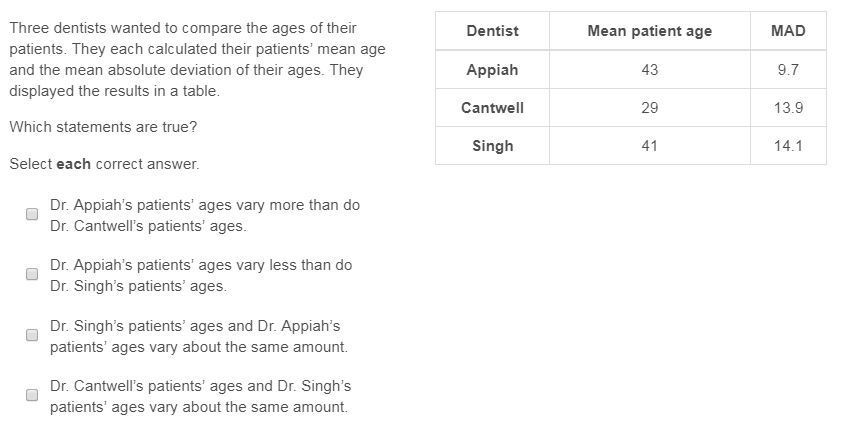Enable checkbox for Cantwell and Singh same amount
842x439 pixels.
pos(32,395)
